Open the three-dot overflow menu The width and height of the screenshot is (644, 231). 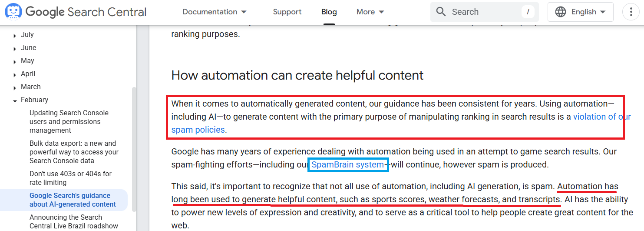pos(631,12)
